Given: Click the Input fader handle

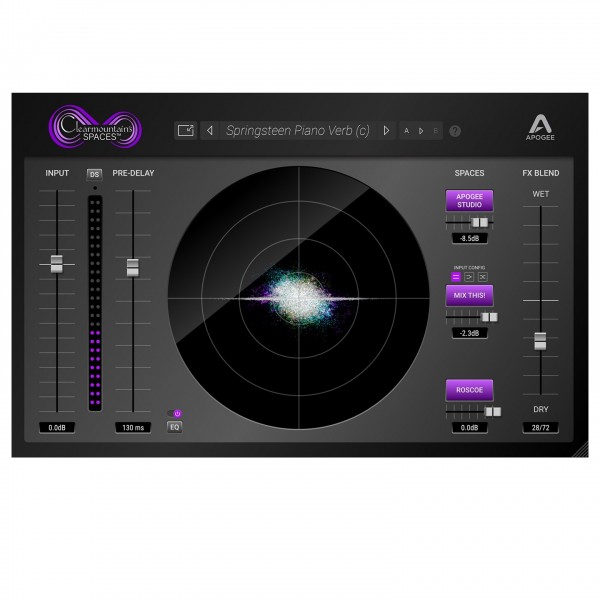Looking at the screenshot, I should [57, 264].
